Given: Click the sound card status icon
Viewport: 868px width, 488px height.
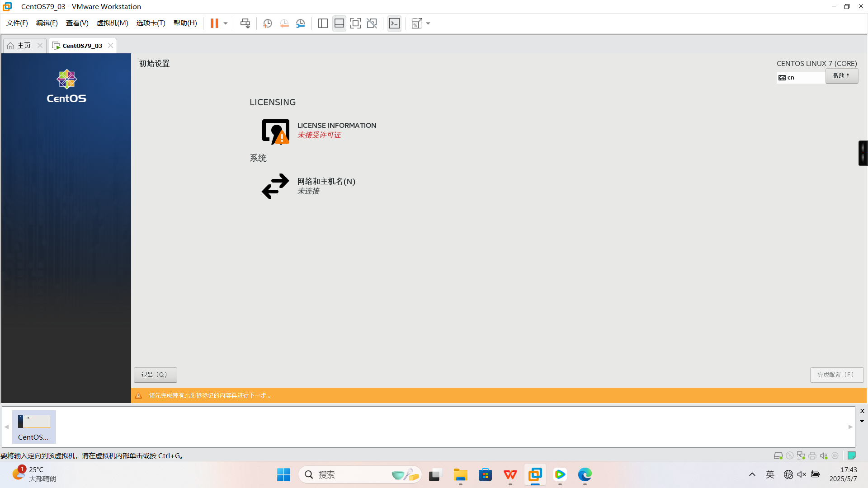Looking at the screenshot, I should click(824, 455).
